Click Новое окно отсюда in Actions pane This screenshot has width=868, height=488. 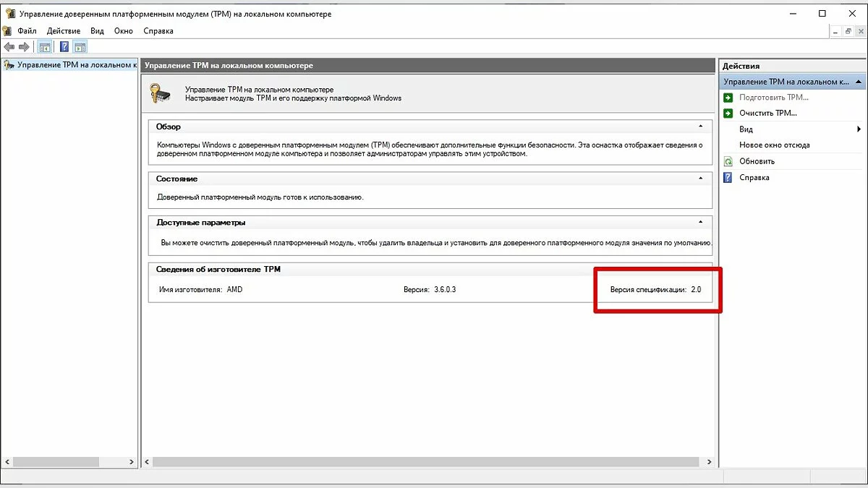(x=774, y=145)
